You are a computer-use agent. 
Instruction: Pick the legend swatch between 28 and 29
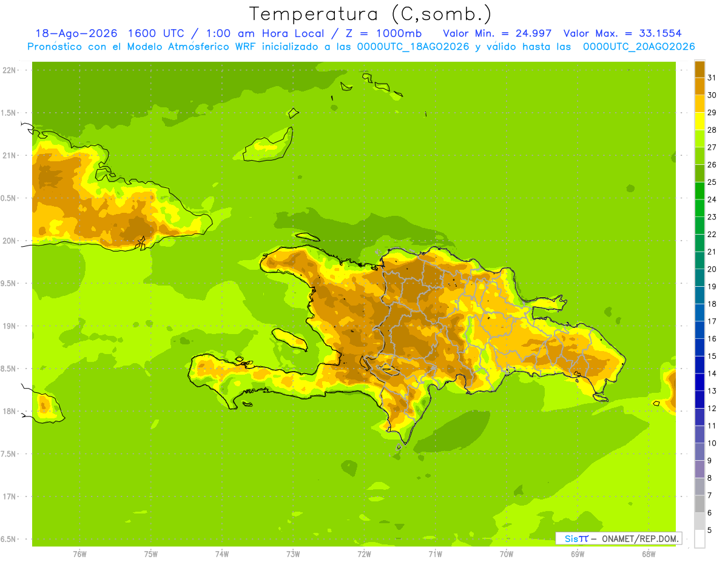pyautogui.click(x=699, y=121)
